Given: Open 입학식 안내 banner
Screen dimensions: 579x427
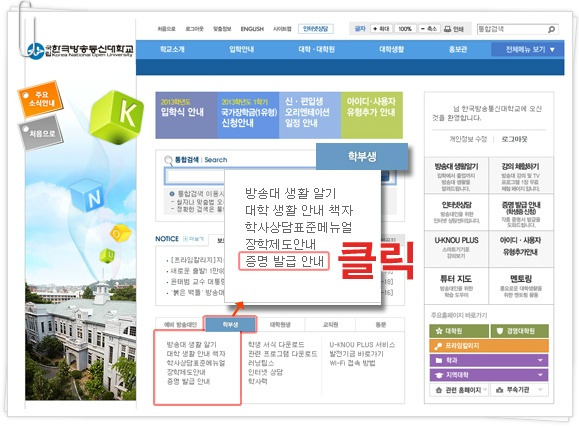Looking at the screenshot, I should point(186,115).
